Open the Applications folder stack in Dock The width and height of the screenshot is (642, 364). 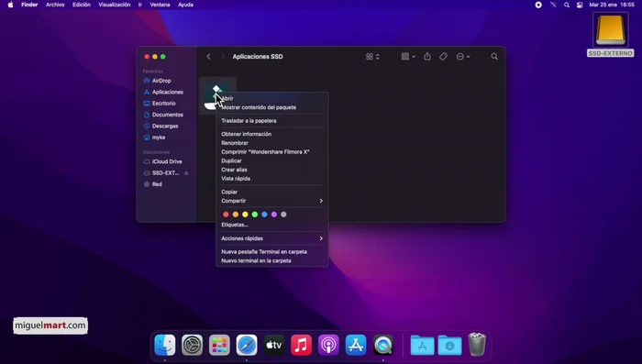tap(422, 345)
